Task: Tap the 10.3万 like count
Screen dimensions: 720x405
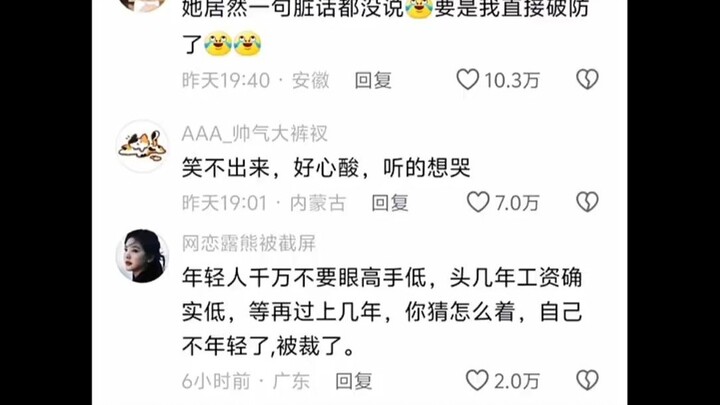Action: click(x=512, y=80)
